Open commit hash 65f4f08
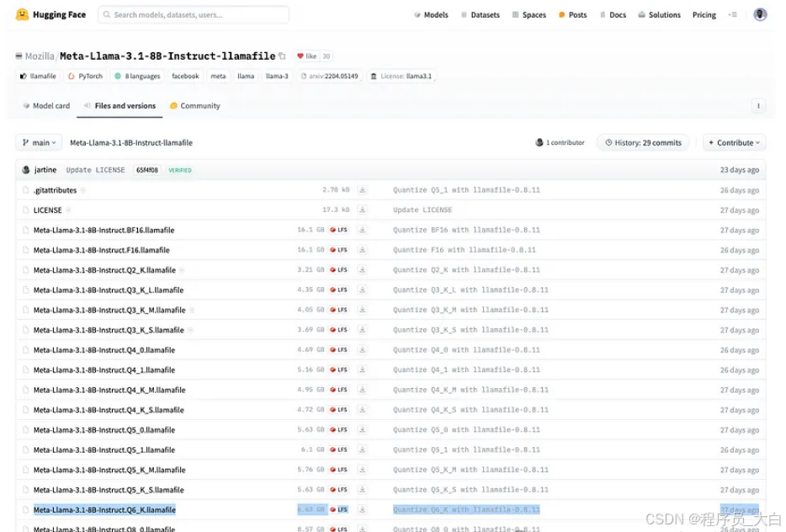 (x=147, y=170)
